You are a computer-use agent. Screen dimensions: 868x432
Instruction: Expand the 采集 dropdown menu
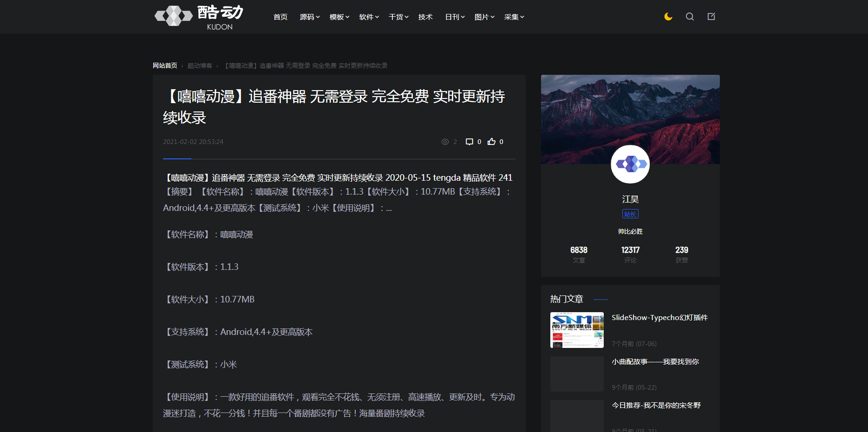514,17
